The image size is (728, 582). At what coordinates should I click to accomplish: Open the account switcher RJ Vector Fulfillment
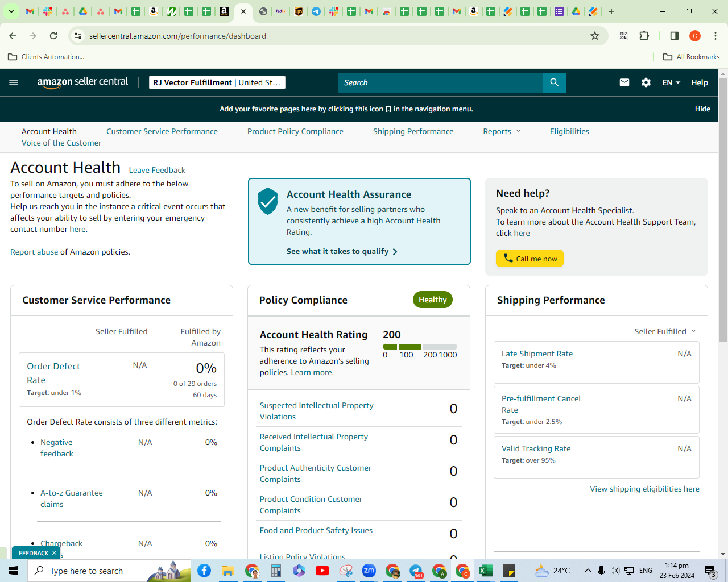[217, 82]
